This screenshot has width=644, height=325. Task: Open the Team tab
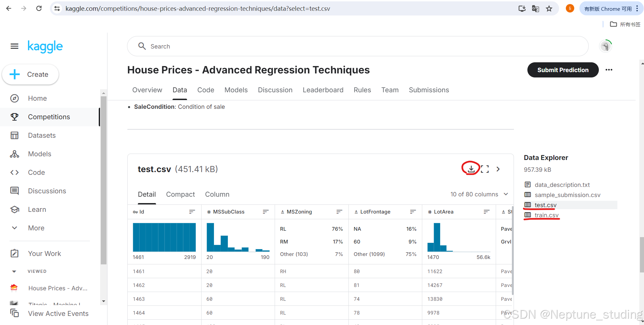pyautogui.click(x=390, y=90)
